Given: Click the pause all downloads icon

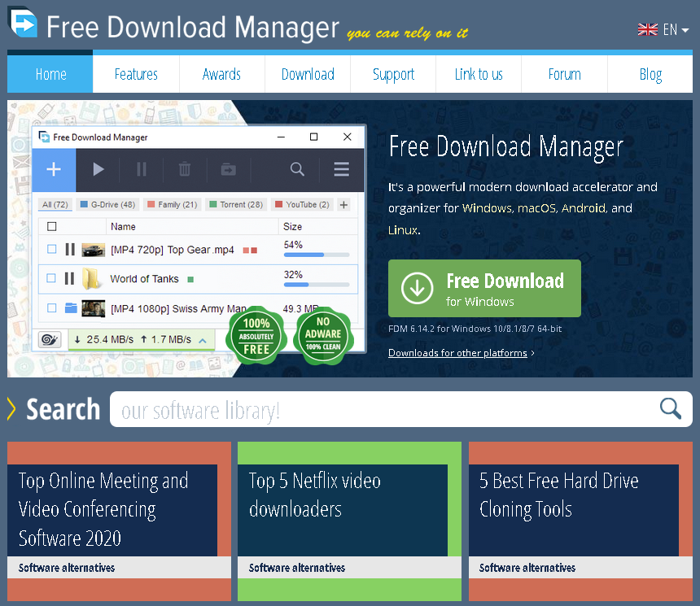Looking at the screenshot, I should [142, 169].
